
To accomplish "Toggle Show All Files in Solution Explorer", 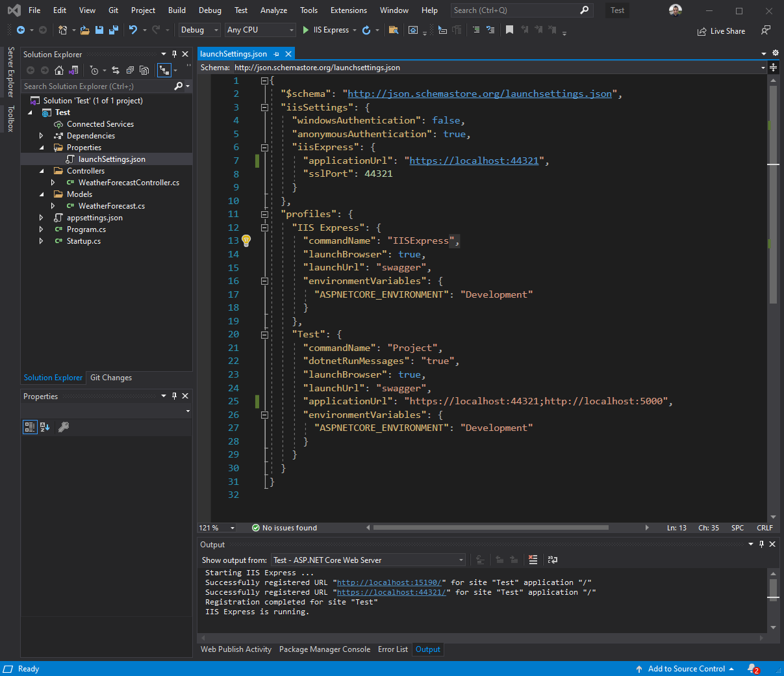I will tap(144, 70).
